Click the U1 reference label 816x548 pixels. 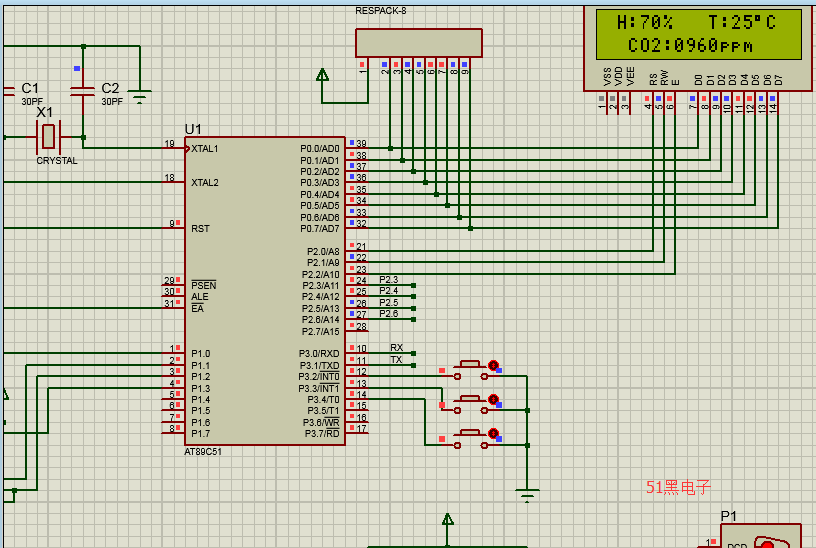click(193, 129)
